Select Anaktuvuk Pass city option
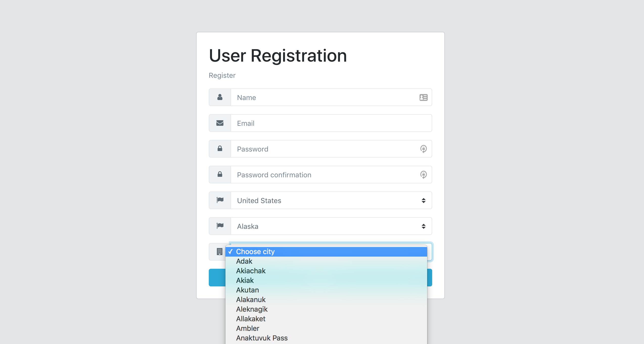The width and height of the screenshot is (644, 344). pyautogui.click(x=262, y=338)
